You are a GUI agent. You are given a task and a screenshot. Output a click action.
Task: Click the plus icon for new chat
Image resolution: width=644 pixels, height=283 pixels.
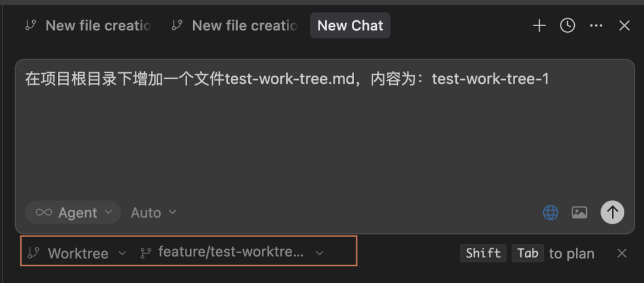pos(539,26)
